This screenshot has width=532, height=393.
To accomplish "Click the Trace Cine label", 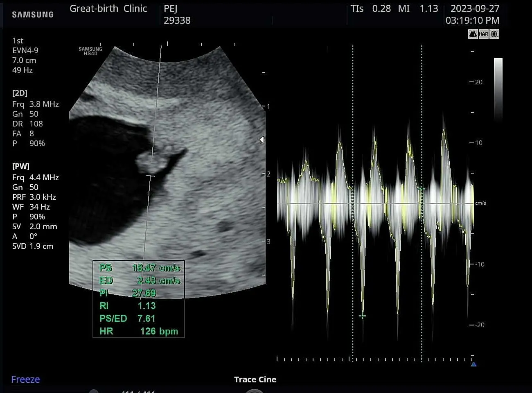I will 255,379.
